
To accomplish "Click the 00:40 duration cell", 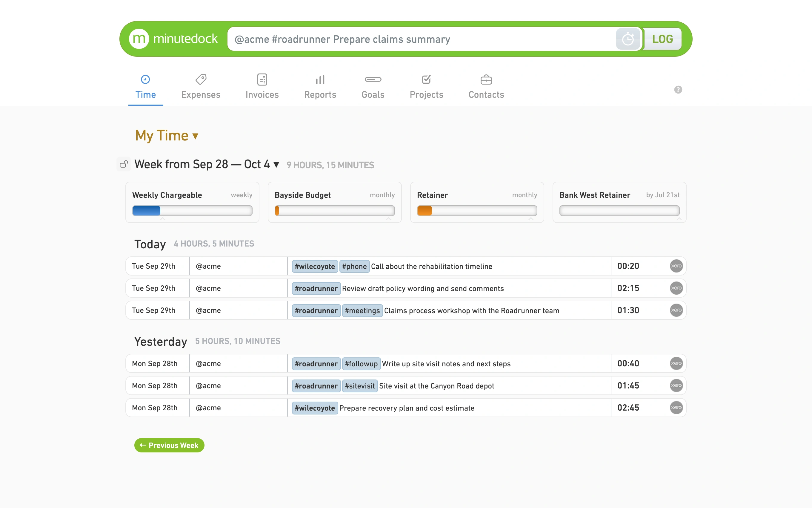I will (628, 364).
